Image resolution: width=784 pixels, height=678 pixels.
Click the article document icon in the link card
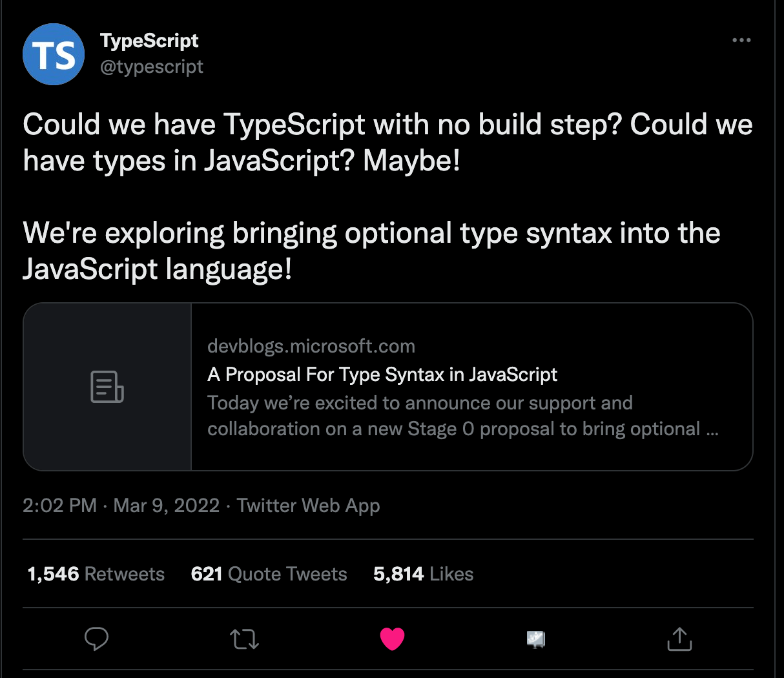(107, 387)
